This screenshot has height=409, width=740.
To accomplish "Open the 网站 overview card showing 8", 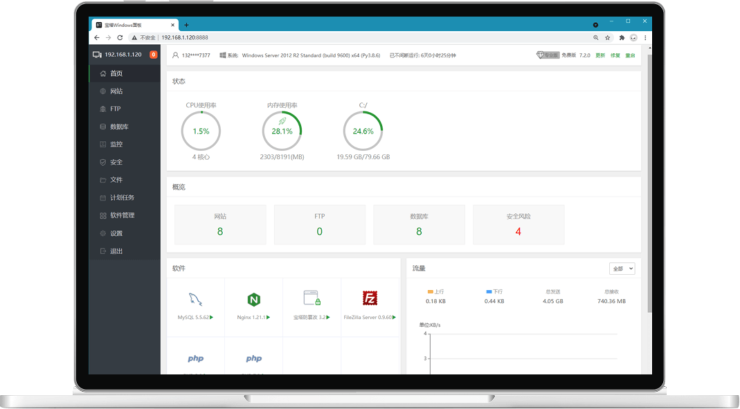I will tap(220, 225).
